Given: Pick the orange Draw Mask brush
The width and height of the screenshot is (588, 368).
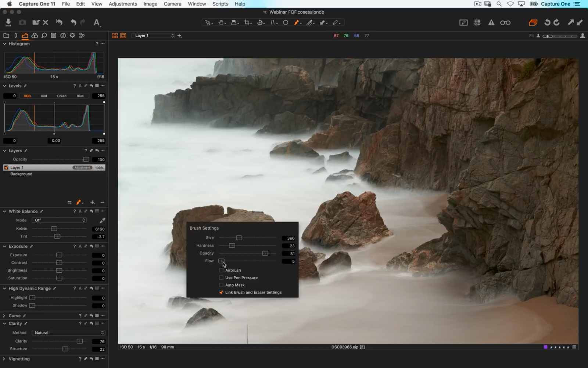Looking at the screenshot, I should click(297, 22).
